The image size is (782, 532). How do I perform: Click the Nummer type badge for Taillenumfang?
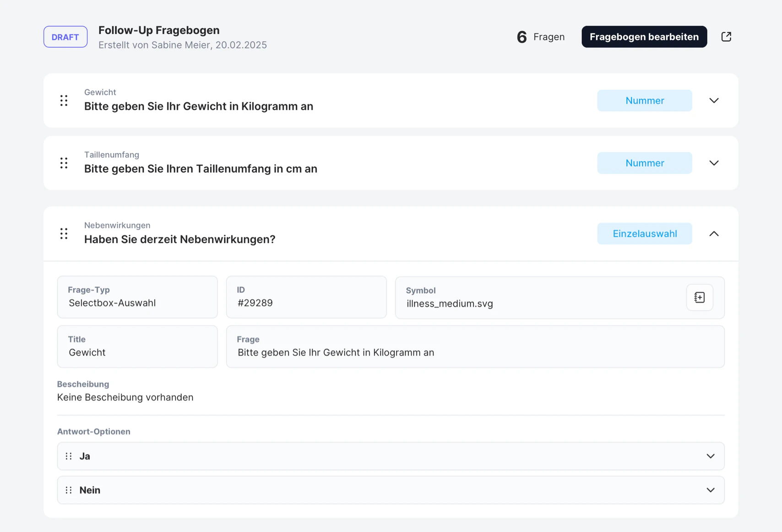(x=644, y=163)
